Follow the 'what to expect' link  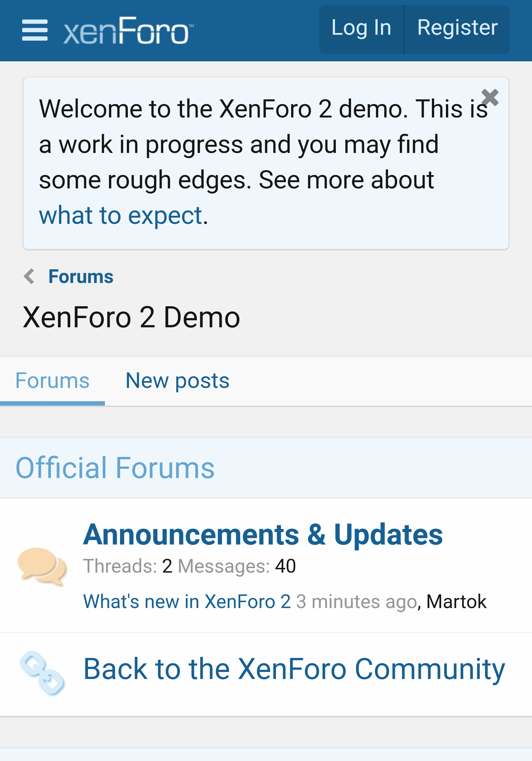coord(121,215)
